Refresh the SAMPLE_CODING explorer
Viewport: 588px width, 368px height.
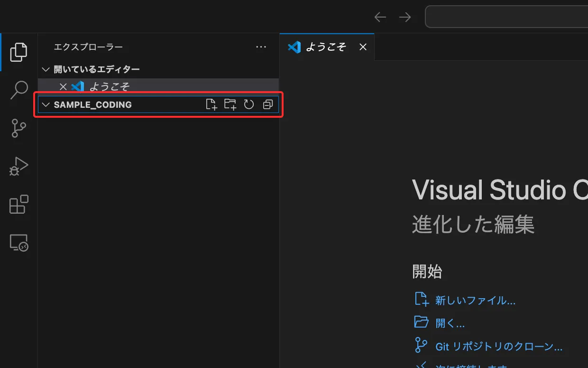click(249, 104)
